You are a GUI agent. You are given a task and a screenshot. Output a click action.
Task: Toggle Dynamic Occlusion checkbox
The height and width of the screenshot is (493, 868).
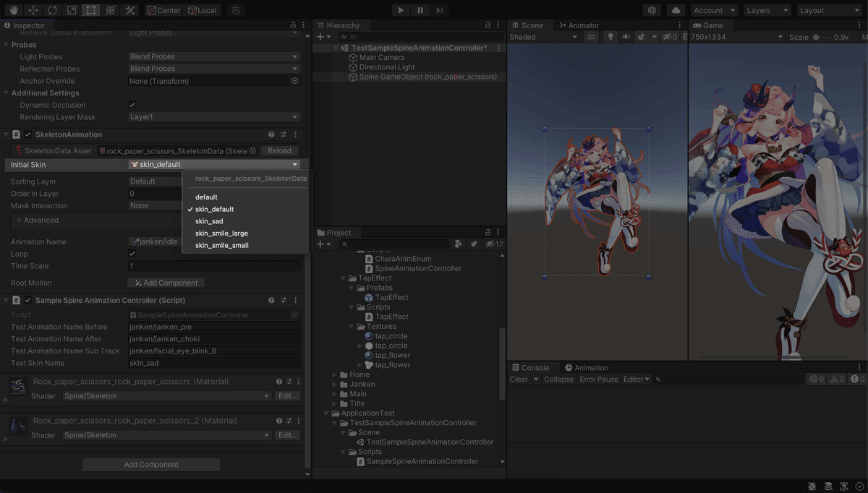click(x=132, y=105)
